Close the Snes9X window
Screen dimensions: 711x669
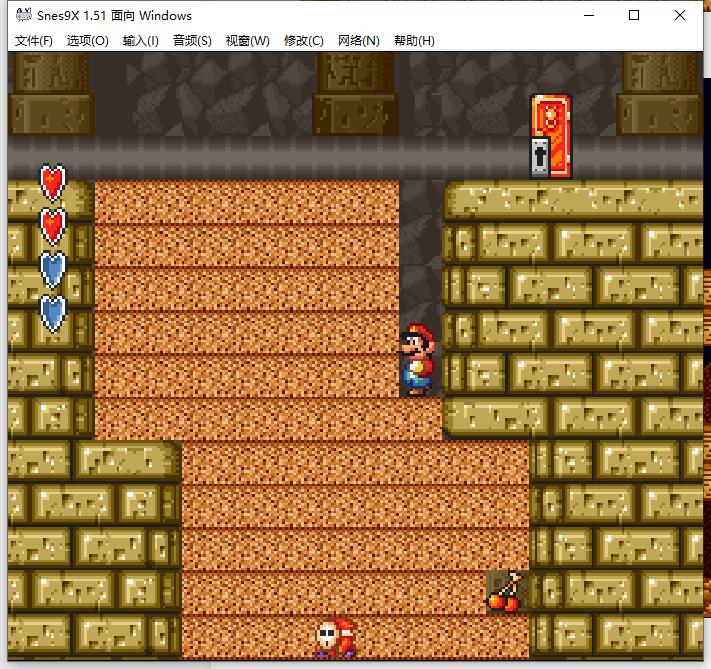coord(680,15)
